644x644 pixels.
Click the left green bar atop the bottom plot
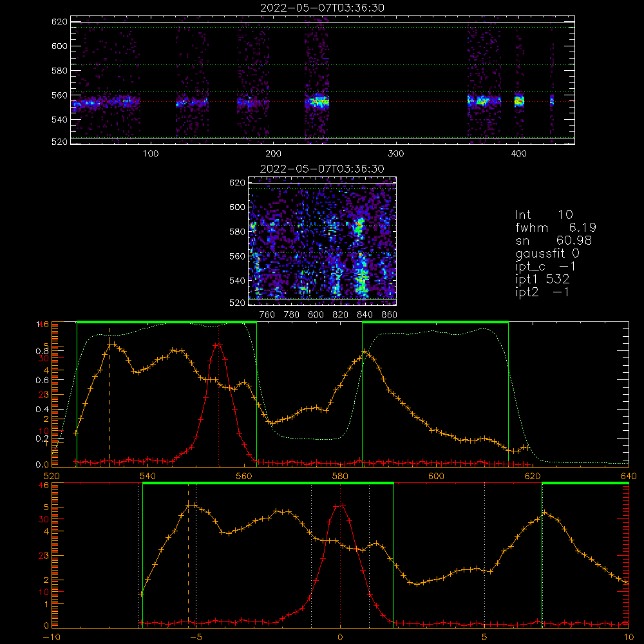tap(268, 484)
